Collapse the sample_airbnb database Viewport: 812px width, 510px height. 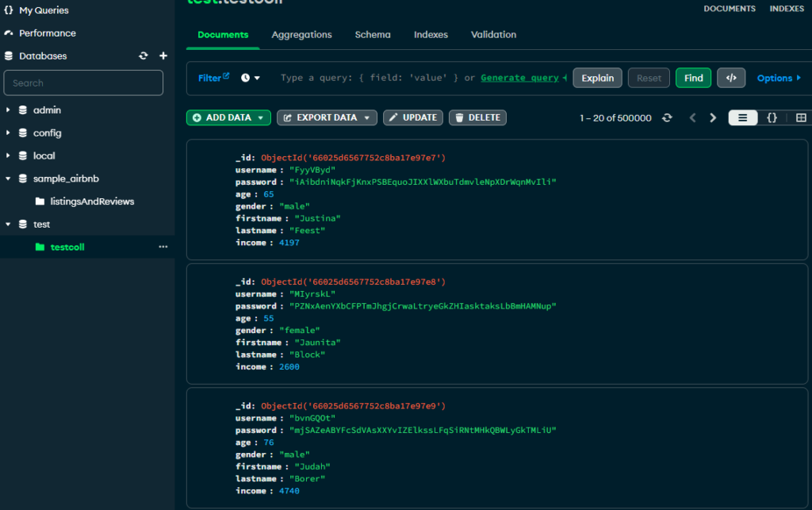[x=8, y=178]
